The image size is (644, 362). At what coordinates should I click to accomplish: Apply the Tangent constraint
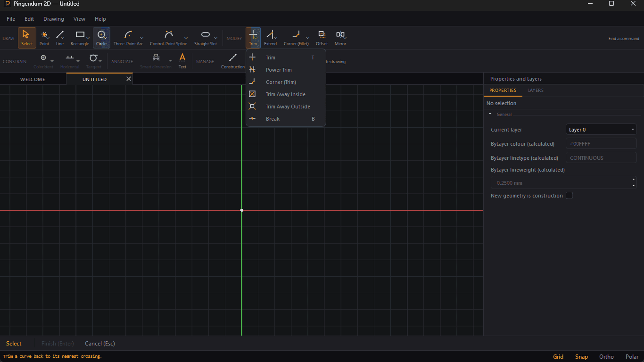coord(93,61)
